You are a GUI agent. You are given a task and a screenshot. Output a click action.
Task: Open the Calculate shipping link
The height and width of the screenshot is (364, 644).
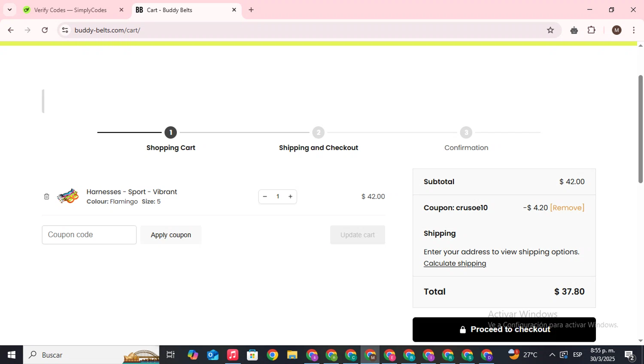click(455, 263)
